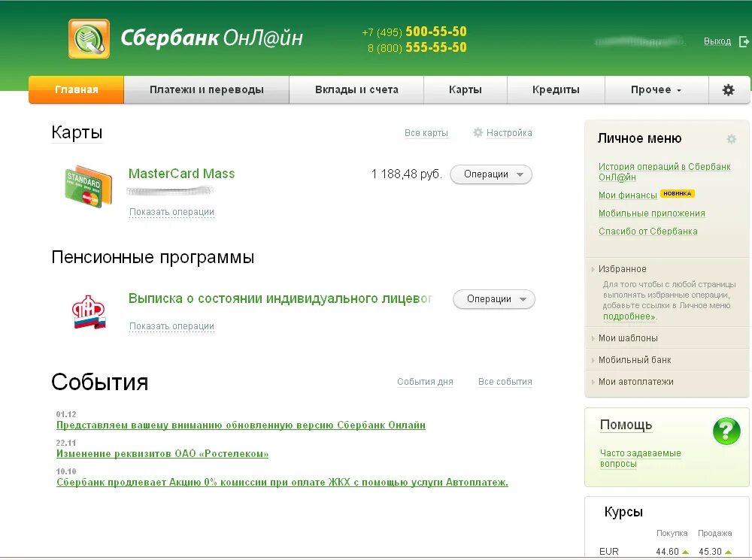
Task: Expand the Избранное section
Action: (622, 269)
